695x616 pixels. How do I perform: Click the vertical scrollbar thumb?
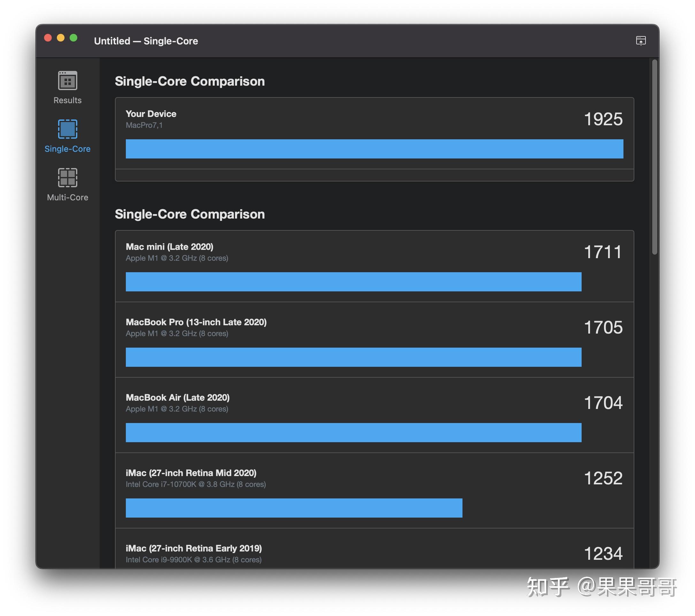pos(654,157)
